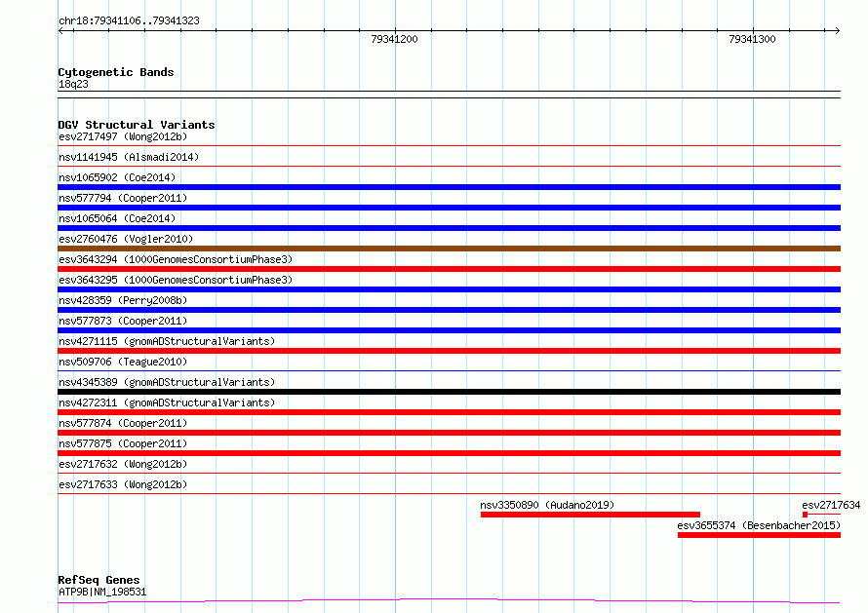Image resolution: width=868 pixels, height=613 pixels.
Task: Click nsv577874 (Cooper2011) label
Action: click(x=123, y=423)
